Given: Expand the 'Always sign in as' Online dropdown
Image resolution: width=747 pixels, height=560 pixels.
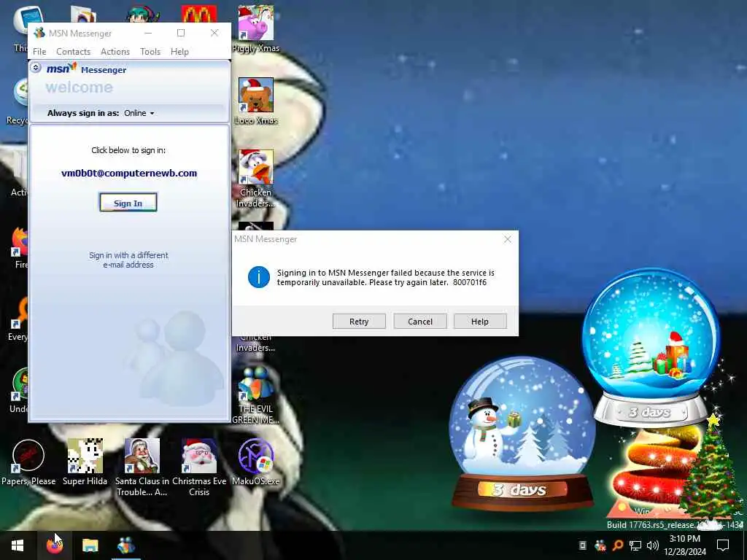Looking at the screenshot, I should 139,113.
